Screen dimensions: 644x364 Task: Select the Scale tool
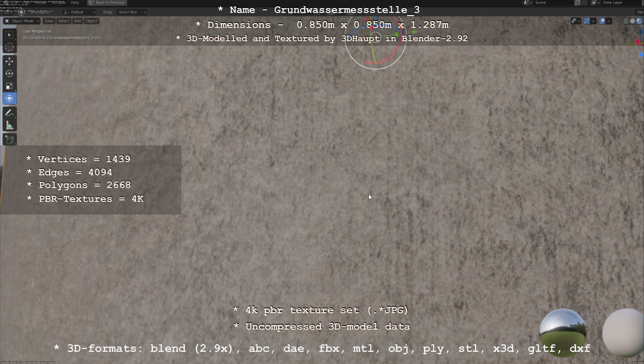(9, 86)
